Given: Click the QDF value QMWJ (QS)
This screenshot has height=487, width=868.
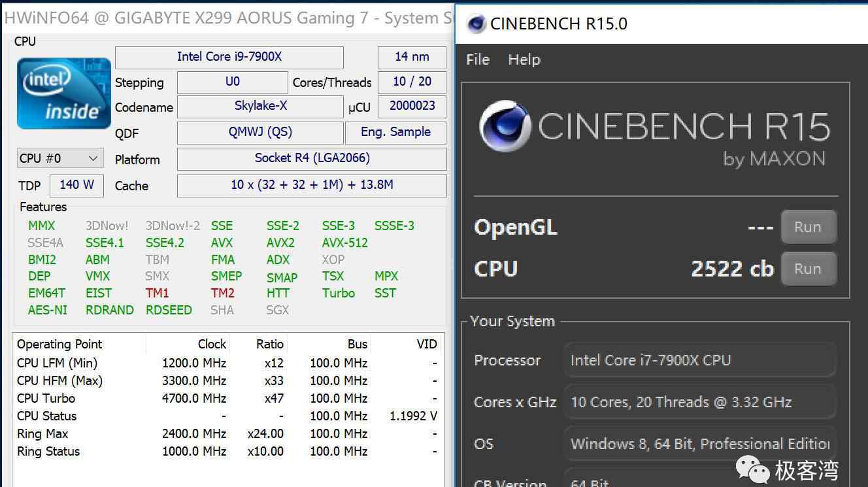Looking at the screenshot, I should pos(261,133).
